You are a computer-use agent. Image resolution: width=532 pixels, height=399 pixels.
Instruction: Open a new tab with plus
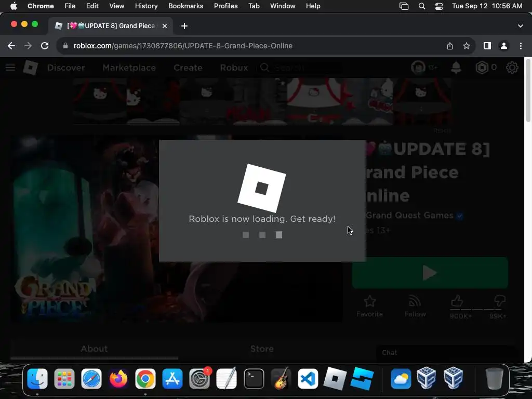point(184,26)
